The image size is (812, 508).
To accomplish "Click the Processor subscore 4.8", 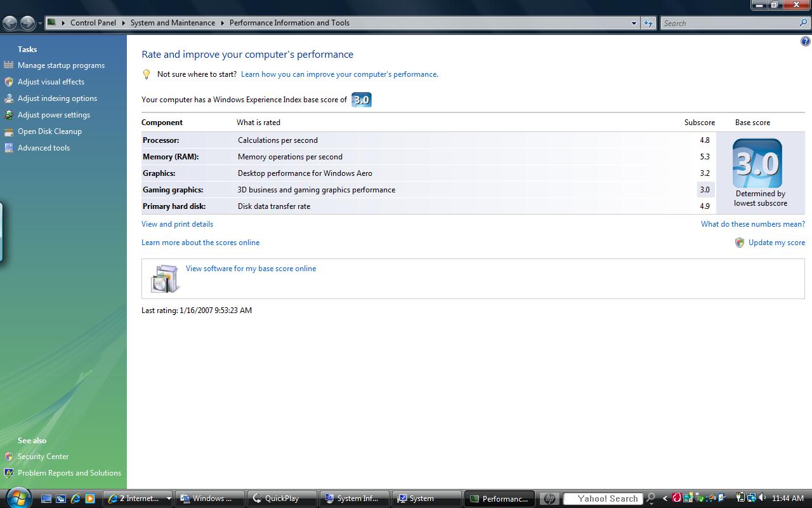I will 705,140.
